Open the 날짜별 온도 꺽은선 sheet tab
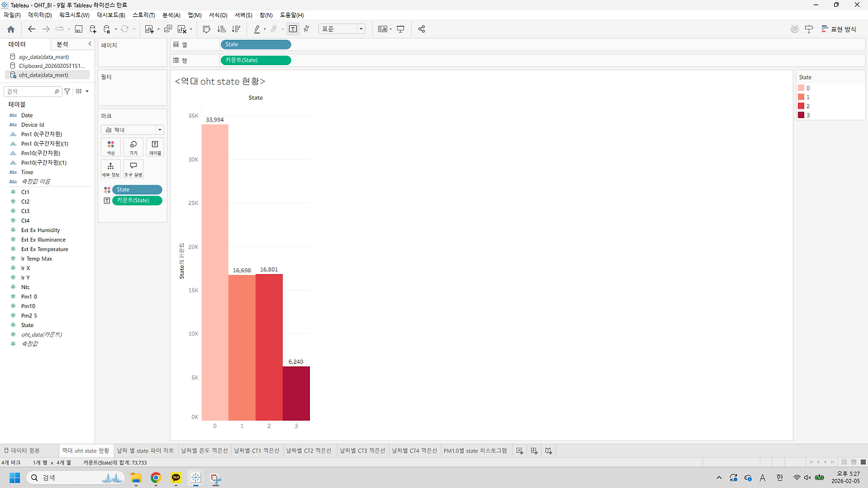This screenshot has height=488, width=868. tap(204, 451)
